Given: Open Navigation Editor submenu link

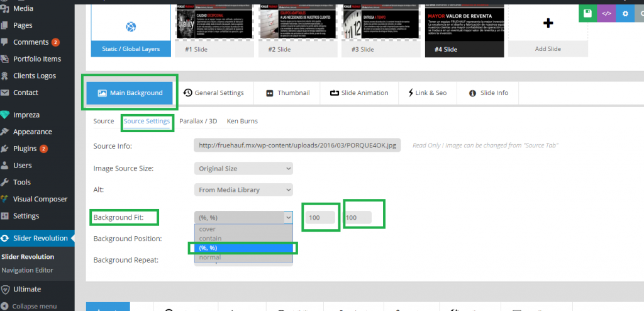Looking at the screenshot, I should pos(27,270).
